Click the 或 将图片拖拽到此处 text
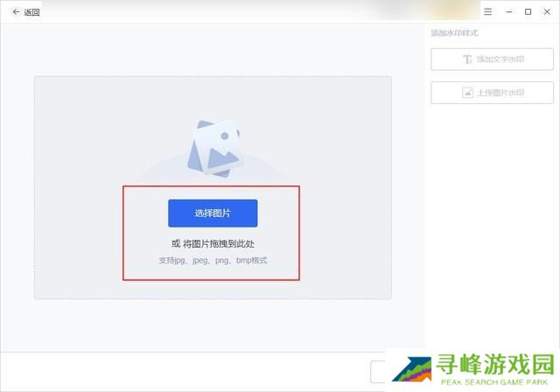The image size is (560, 392). tap(213, 243)
